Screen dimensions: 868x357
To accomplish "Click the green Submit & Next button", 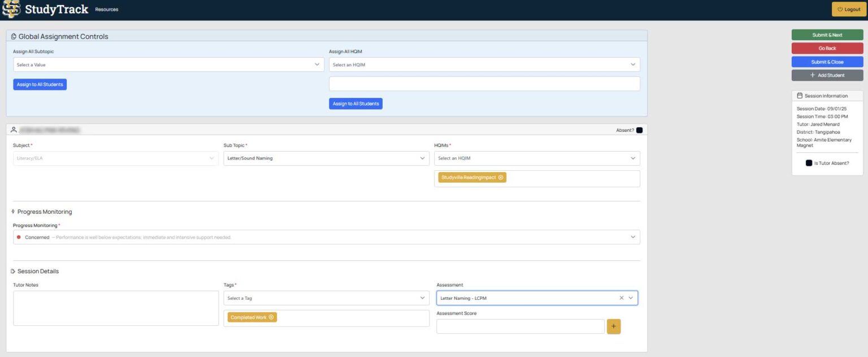I will 827,35.
